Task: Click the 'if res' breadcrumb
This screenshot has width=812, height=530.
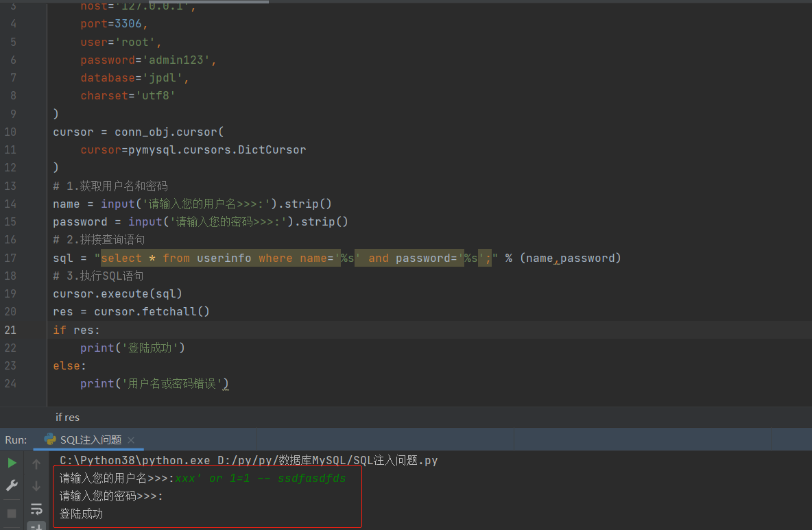Action: pos(67,417)
